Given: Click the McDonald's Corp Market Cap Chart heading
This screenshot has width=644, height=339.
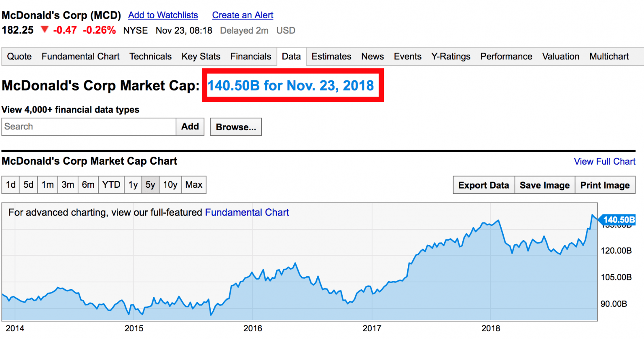Looking at the screenshot, I should (x=89, y=161).
